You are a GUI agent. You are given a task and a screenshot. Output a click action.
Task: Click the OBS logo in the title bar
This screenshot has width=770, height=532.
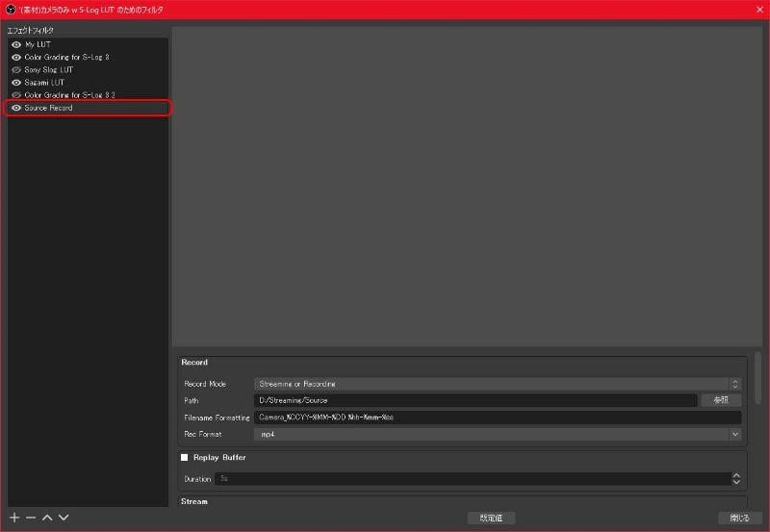point(11,10)
